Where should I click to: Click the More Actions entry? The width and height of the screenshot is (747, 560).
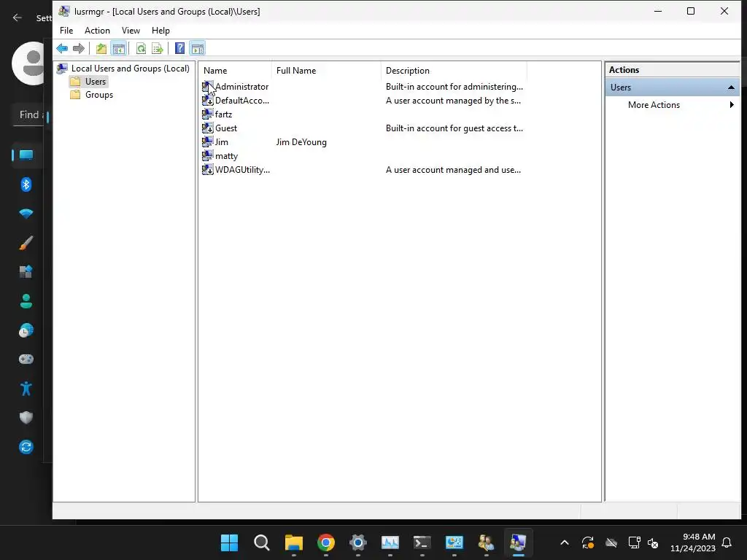[x=654, y=105]
